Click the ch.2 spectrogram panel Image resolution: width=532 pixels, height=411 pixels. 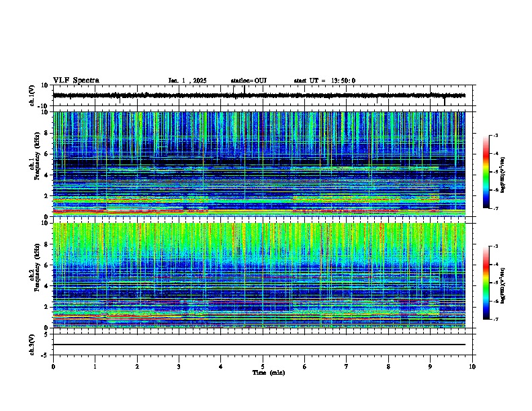point(259,275)
